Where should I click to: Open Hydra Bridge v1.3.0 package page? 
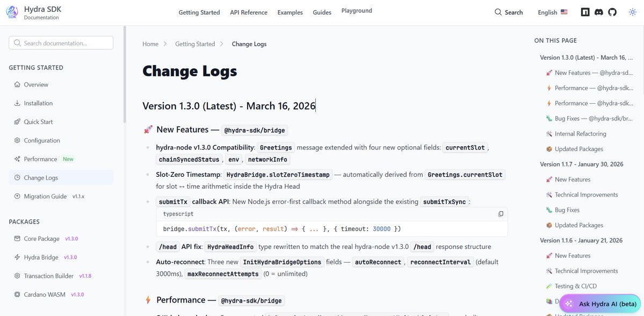pyautogui.click(x=61, y=257)
